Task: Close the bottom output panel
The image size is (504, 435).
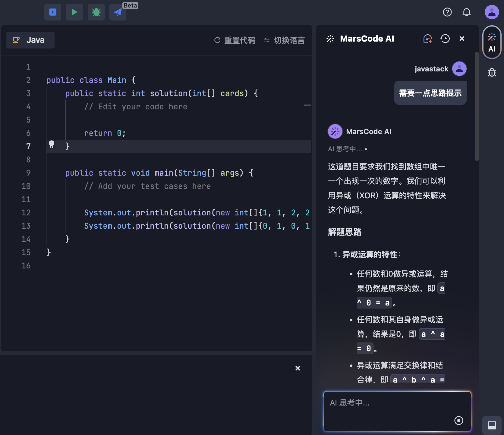Action: 298,368
